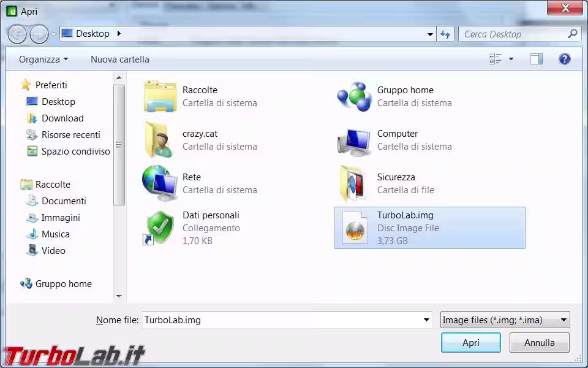Toggle the preview pane icon

537,59
